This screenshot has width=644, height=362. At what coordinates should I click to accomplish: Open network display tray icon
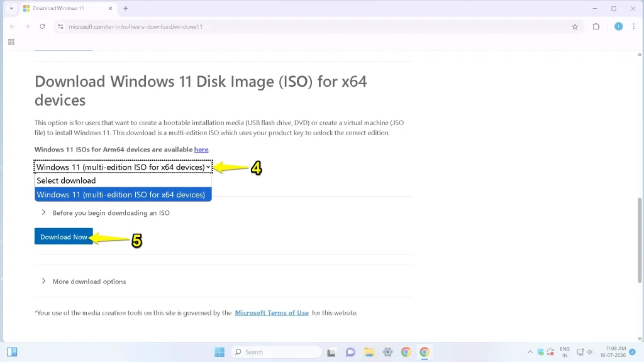pyautogui.click(x=580, y=352)
